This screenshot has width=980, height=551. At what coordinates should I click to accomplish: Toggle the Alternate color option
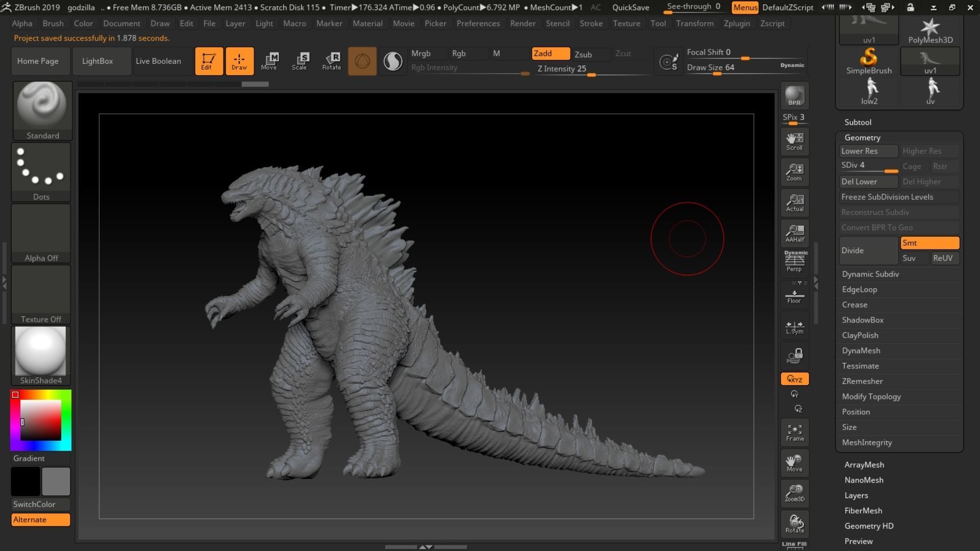click(40, 519)
